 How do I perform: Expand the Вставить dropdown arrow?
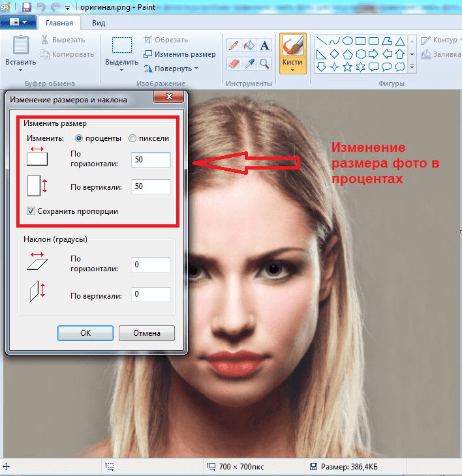[21, 70]
